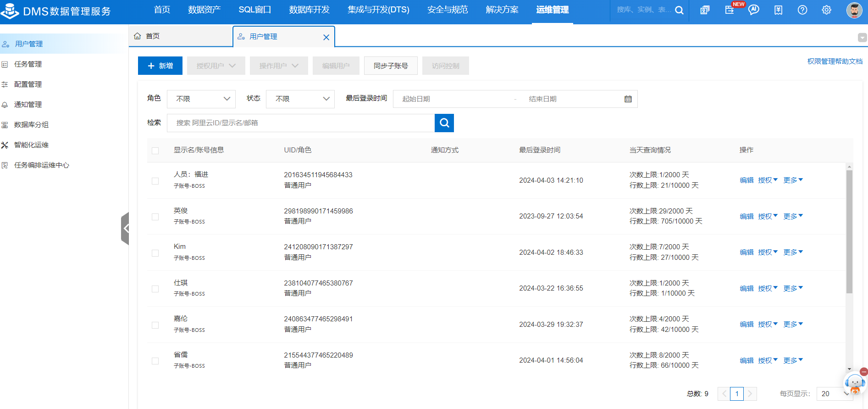This screenshot has width=868, height=409.
Task: Open the AI assistant chat icon
Action: point(754,10)
